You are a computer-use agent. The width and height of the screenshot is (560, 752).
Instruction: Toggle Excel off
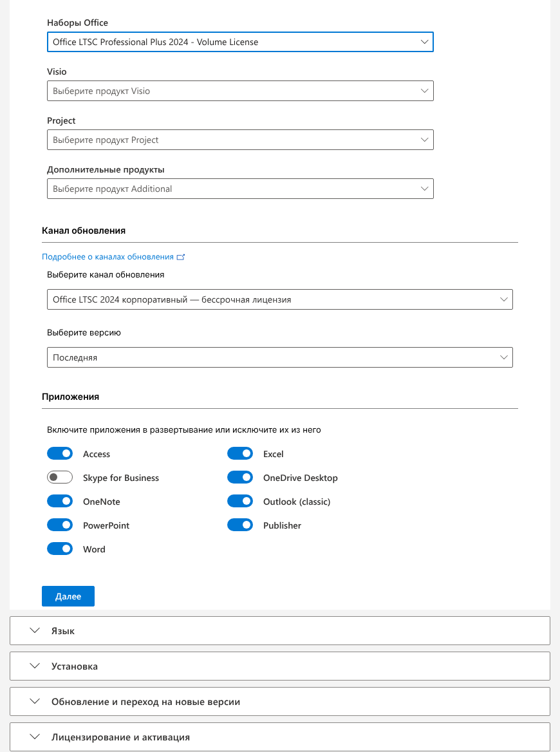coord(240,454)
